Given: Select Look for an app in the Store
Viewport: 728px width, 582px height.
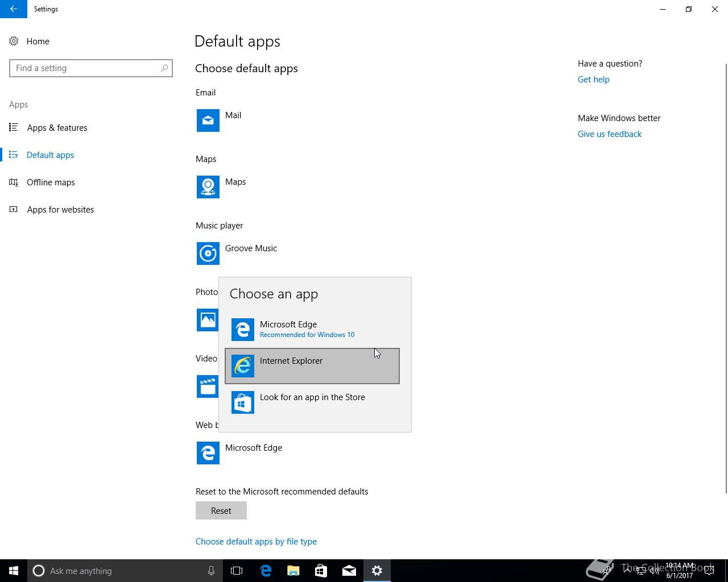Looking at the screenshot, I should click(x=312, y=402).
